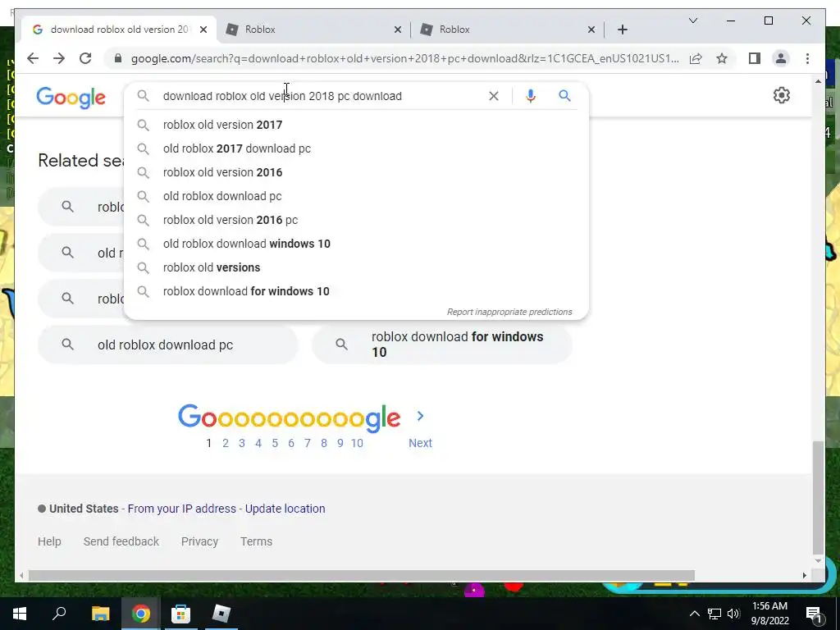Open the Chrome profile avatar

[781, 58]
